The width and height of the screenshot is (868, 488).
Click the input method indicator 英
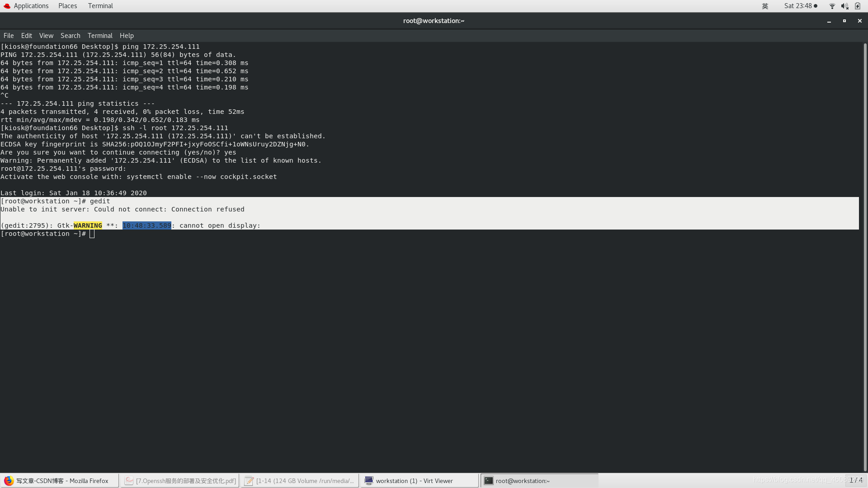[x=765, y=6]
